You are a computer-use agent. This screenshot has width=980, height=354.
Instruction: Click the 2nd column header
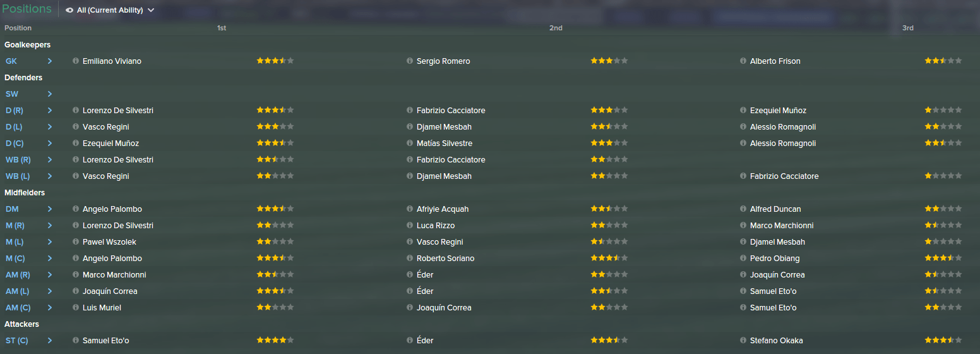tap(556, 28)
